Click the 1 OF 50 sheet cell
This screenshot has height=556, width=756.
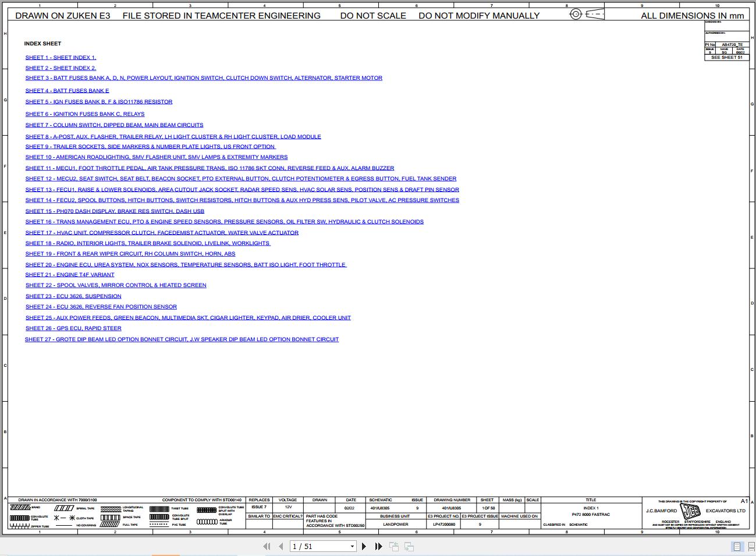point(488,508)
